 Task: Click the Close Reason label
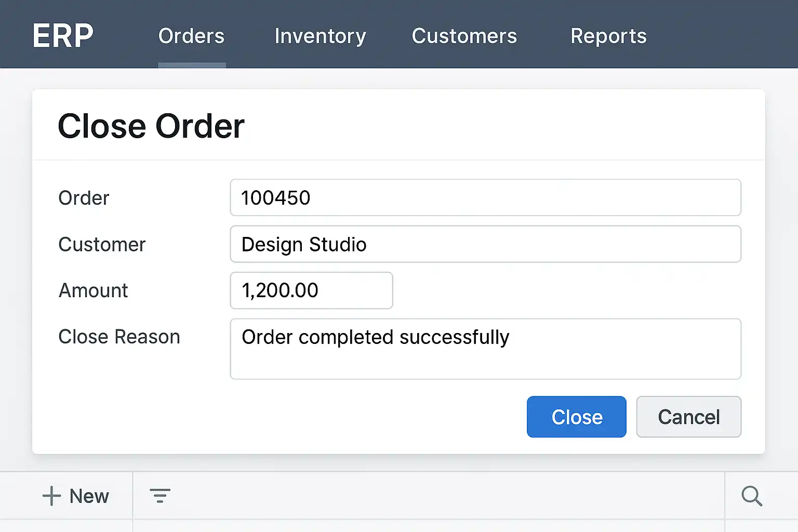tap(119, 337)
